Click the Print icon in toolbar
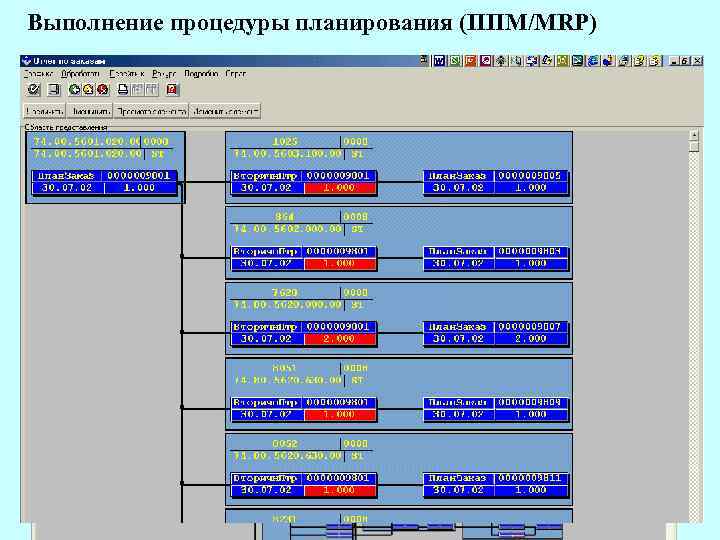 click(123, 89)
